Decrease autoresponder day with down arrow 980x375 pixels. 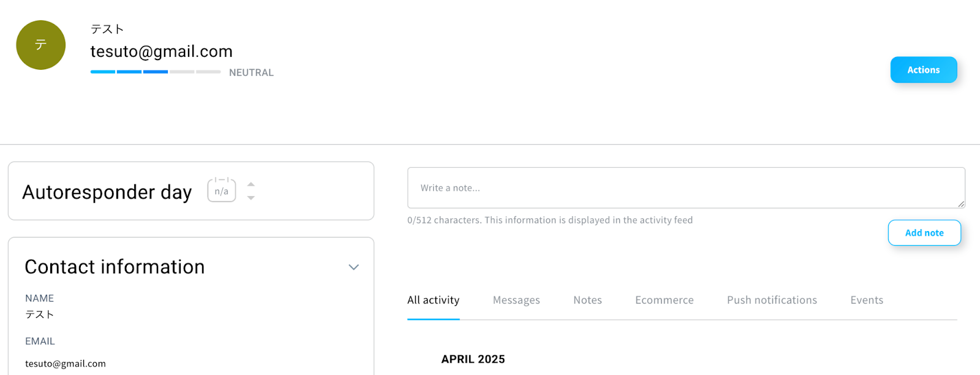251,198
